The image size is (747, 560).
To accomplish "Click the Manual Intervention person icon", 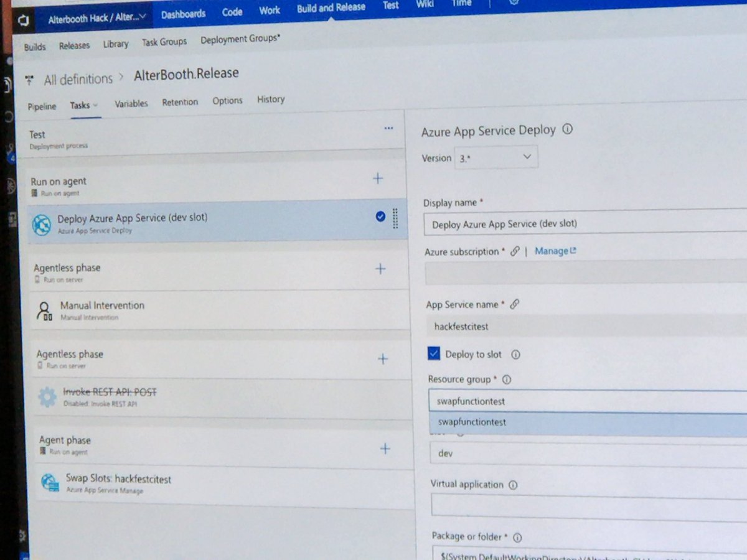I will [x=44, y=310].
